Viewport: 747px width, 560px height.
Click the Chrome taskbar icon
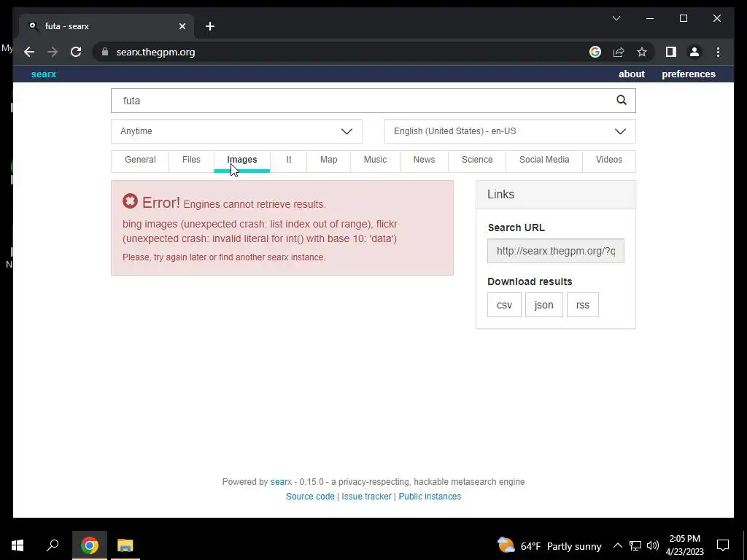point(90,545)
